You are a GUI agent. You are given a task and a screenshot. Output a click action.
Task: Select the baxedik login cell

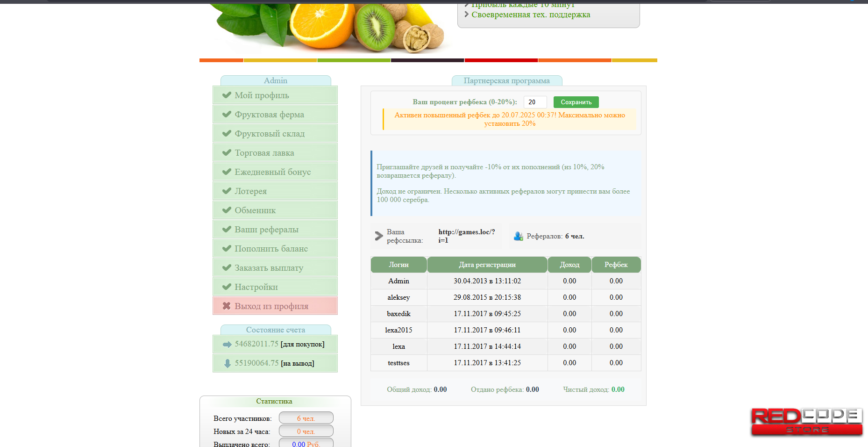tap(398, 314)
